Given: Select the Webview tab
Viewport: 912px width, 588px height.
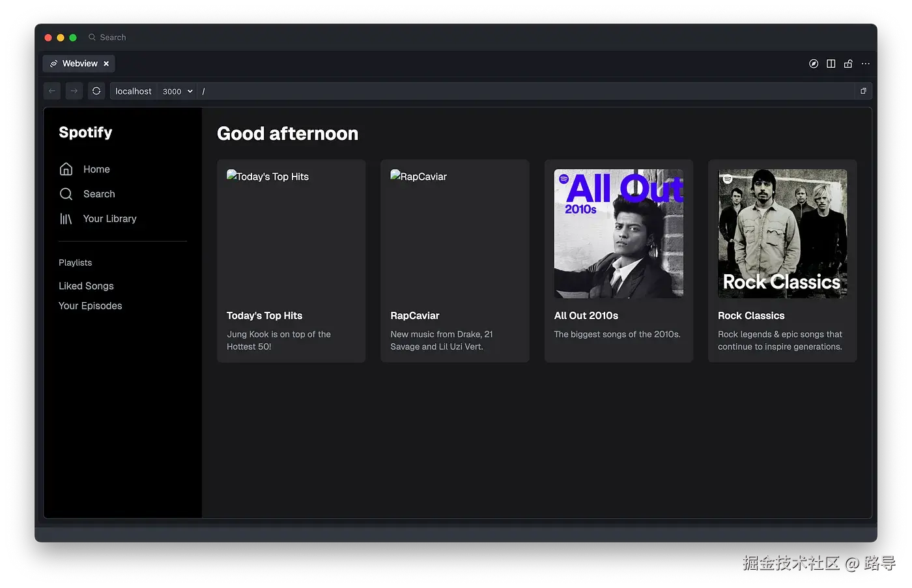Looking at the screenshot, I should point(79,64).
